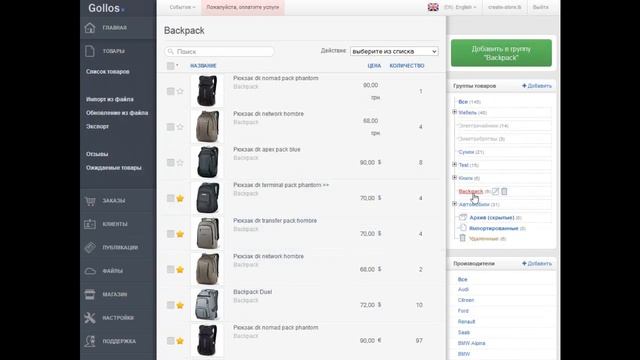Open the Действие 'выберите из списка' dropdown

click(x=394, y=51)
